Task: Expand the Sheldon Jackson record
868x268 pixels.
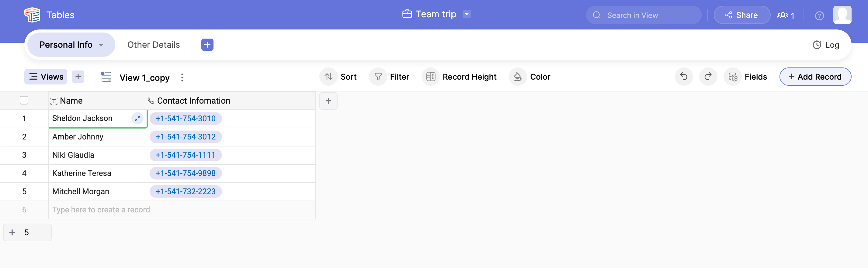Action: click(x=137, y=119)
